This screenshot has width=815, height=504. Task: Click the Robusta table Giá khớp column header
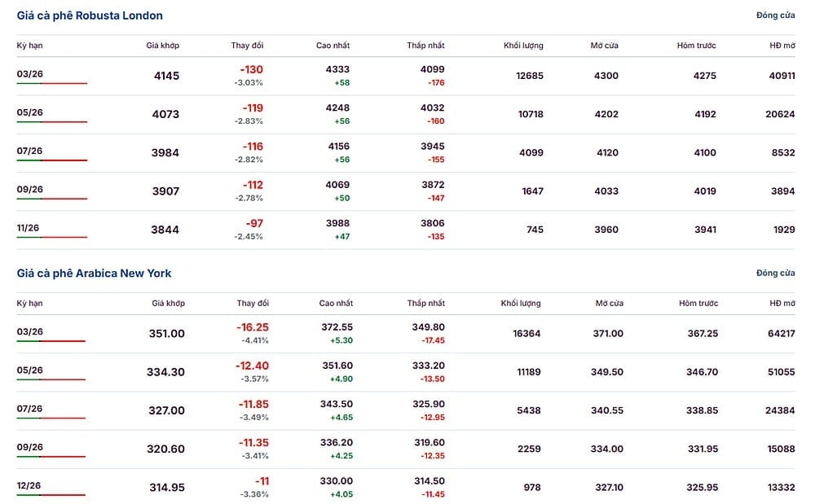[163, 45]
